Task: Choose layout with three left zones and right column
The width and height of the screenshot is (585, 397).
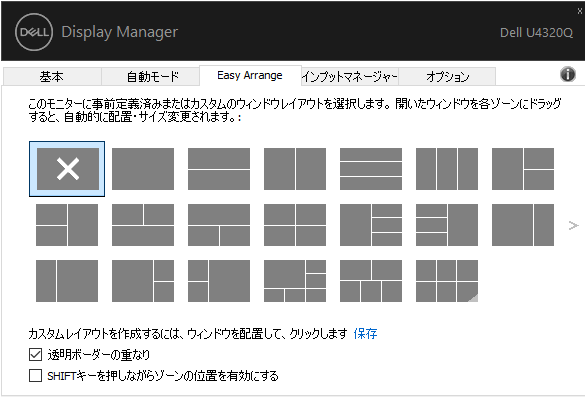Action: click(447, 225)
